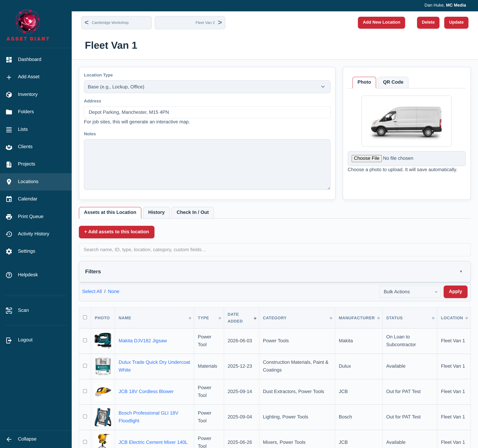
Task: Click the Add Asset plus icon
Action: pos(9,77)
